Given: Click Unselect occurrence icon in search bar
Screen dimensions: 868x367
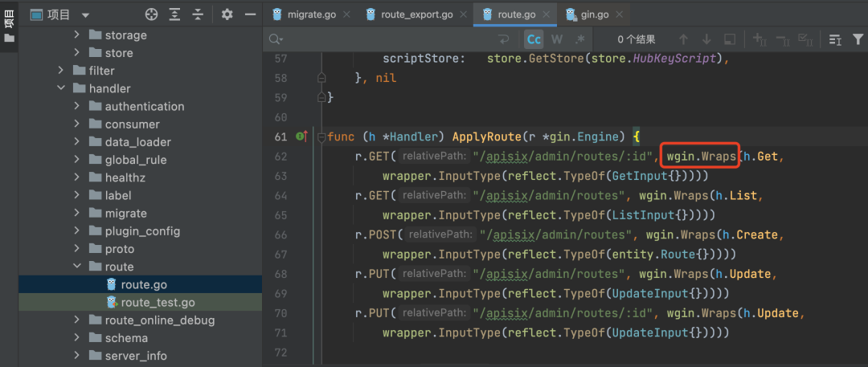Looking at the screenshot, I should click(x=782, y=39).
